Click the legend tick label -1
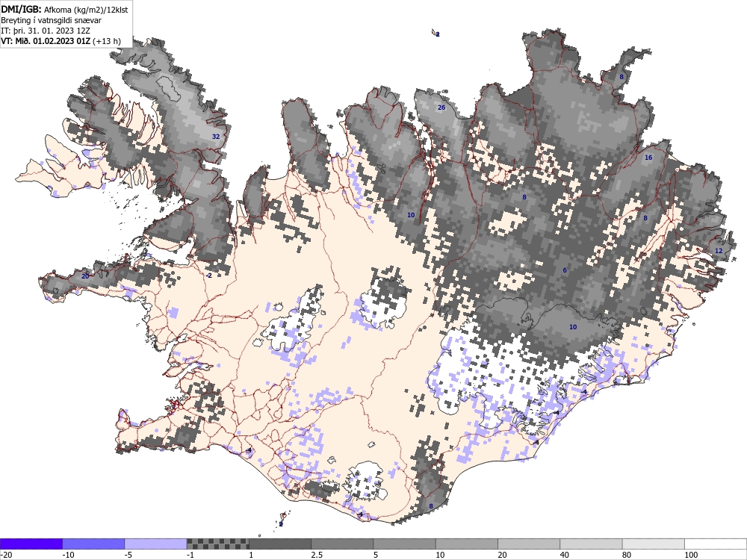 point(191,555)
